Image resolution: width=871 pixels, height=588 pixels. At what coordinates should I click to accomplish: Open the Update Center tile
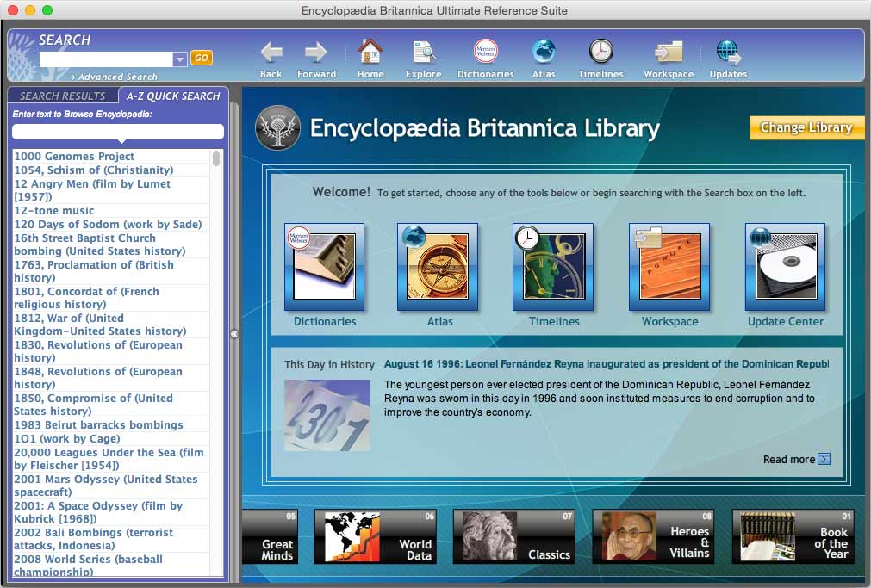coord(785,267)
